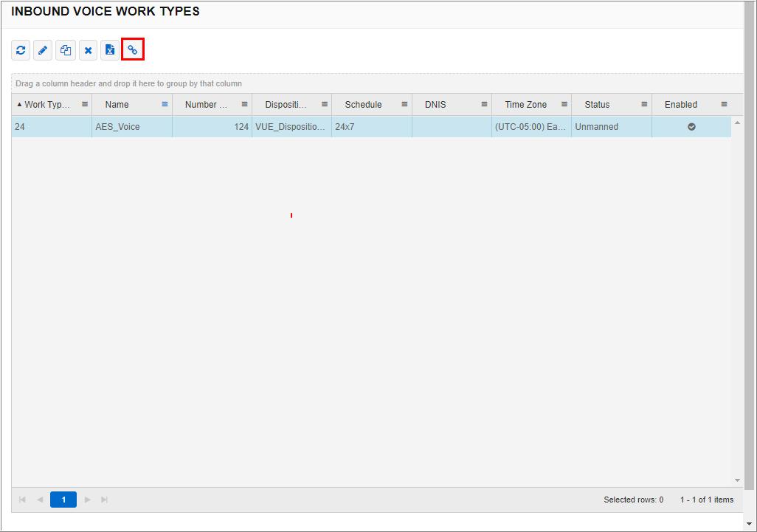
Task: Open the Dispositions column menu
Action: coord(323,104)
